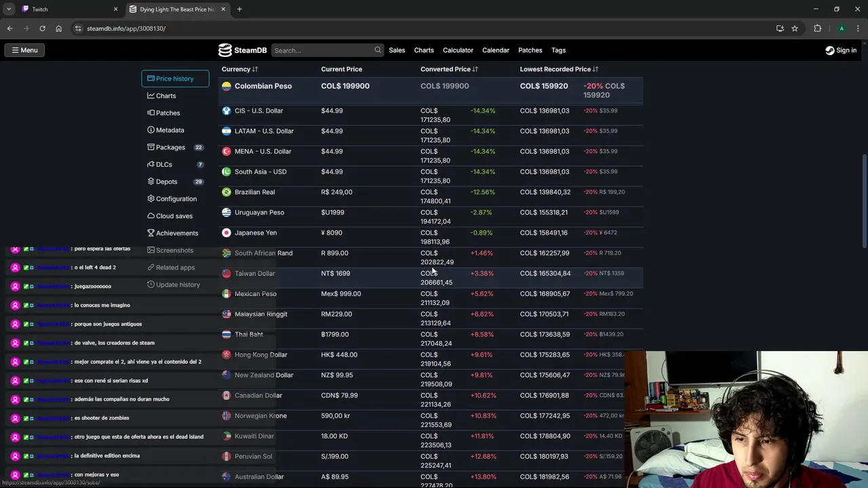Click the Canadian Dollar currency name
The width and height of the screenshot is (868, 488).
pos(258,395)
